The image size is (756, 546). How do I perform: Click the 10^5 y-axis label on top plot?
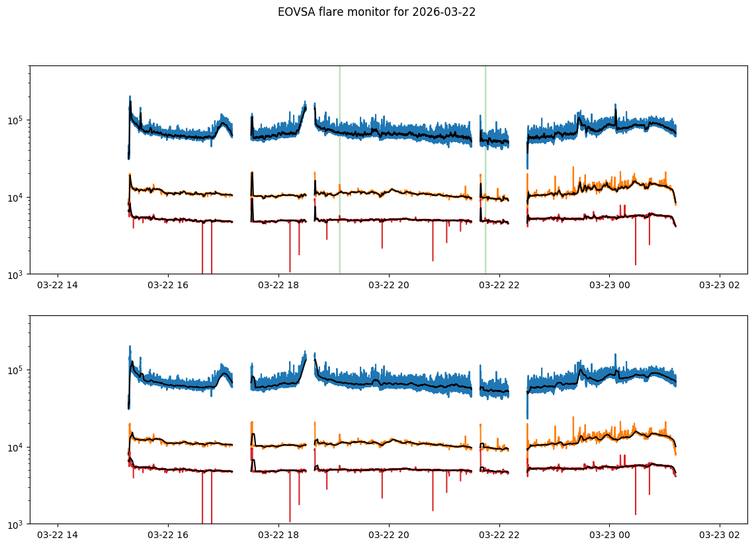[x=16, y=120]
